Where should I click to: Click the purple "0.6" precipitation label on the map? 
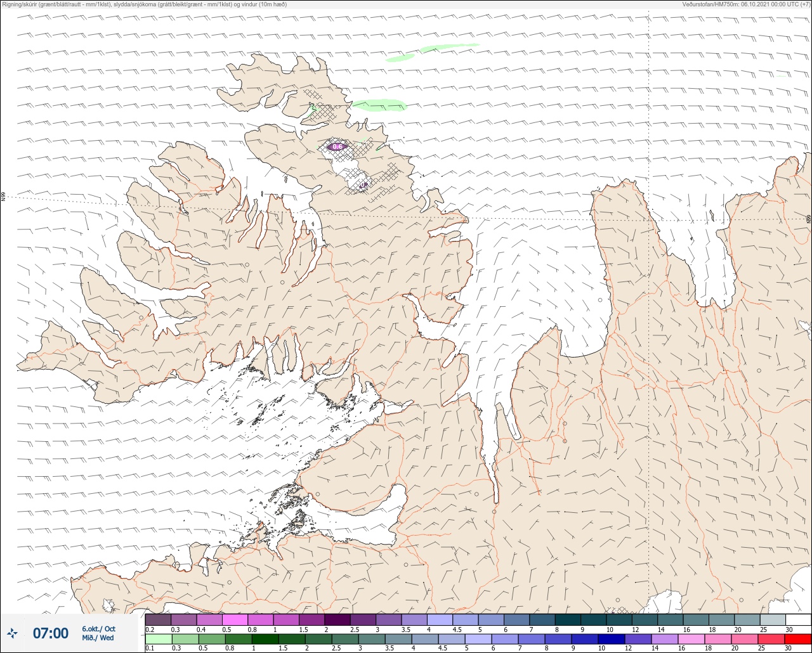[x=337, y=147]
